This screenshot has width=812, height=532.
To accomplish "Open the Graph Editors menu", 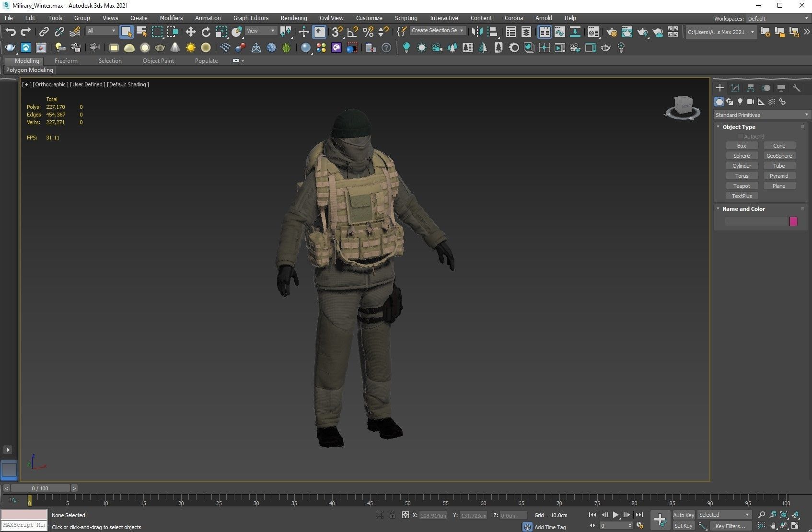I will pos(251,18).
